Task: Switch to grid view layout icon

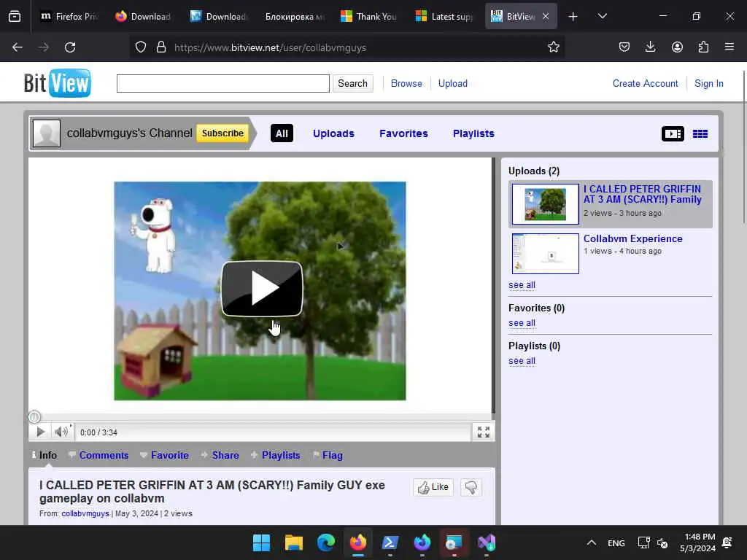Action: coord(700,134)
